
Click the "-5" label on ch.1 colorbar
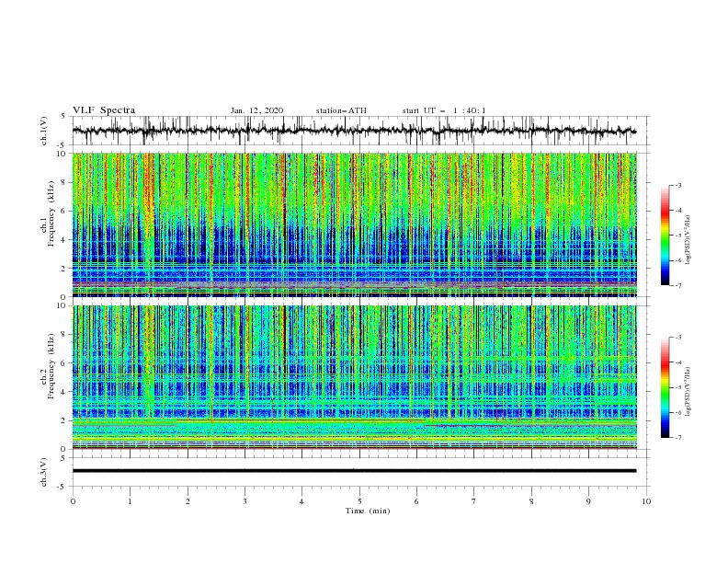678,236
